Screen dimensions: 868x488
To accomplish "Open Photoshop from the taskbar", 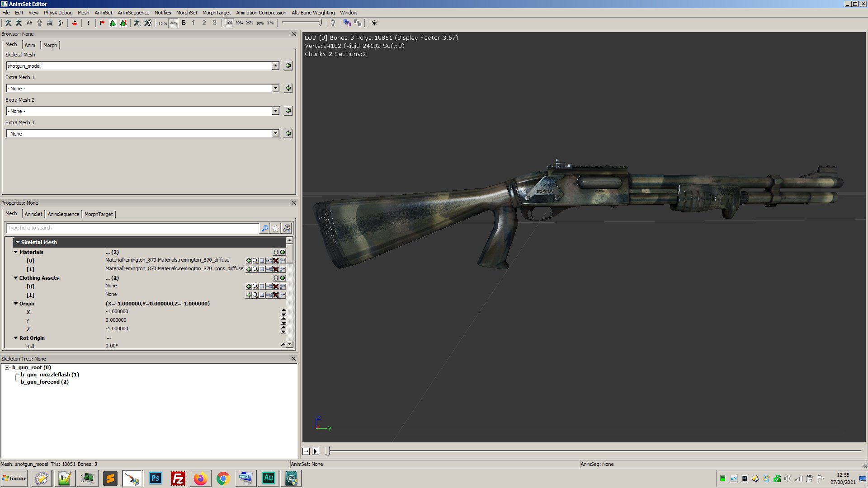I will 155,478.
